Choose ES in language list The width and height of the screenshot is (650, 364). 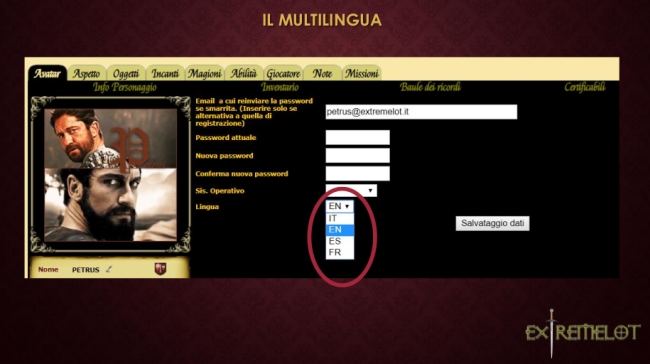[x=340, y=241]
